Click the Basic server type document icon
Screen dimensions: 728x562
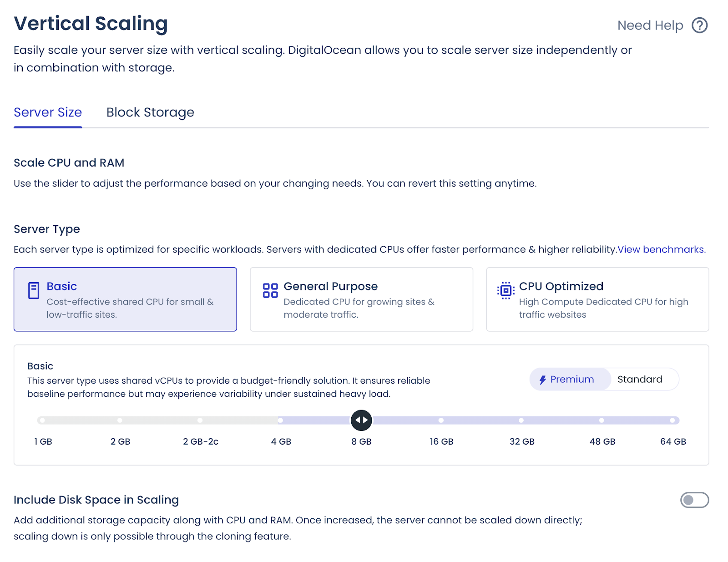coord(33,290)
